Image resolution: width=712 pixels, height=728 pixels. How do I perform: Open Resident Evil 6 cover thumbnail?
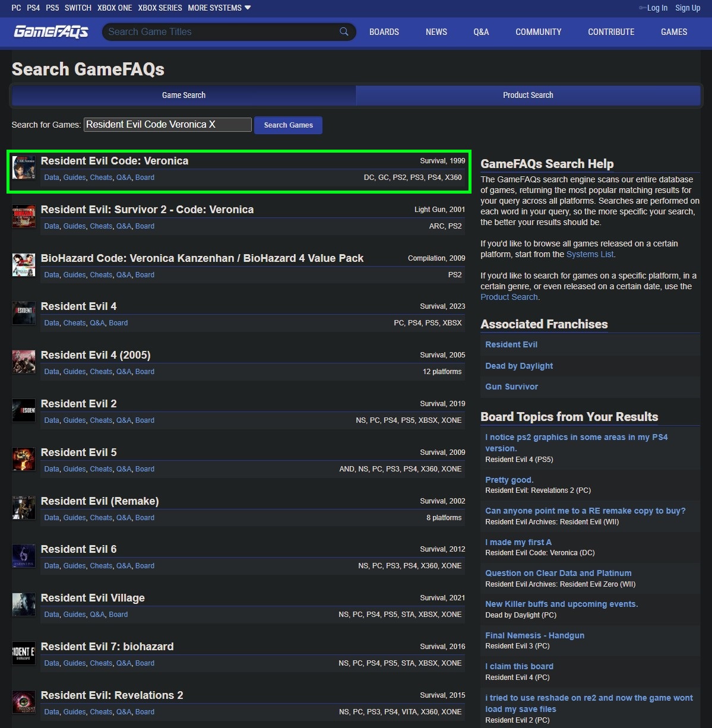click(x=24, y=556)
